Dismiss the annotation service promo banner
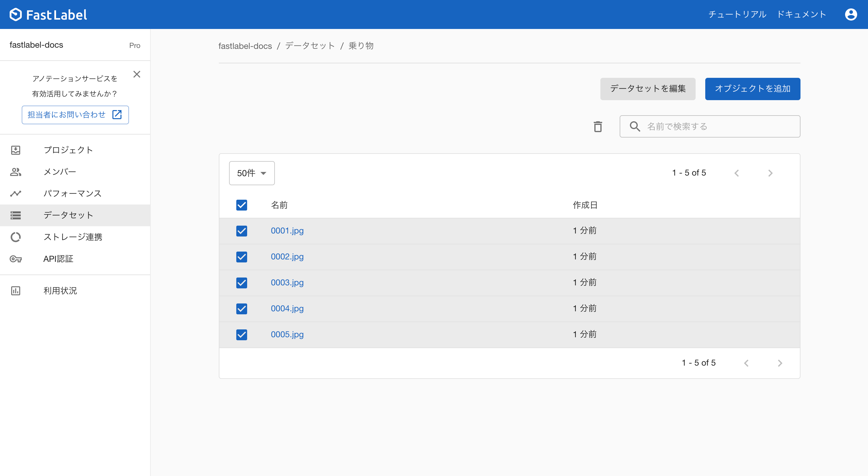868x476 pixels. [x=137, y=74]
